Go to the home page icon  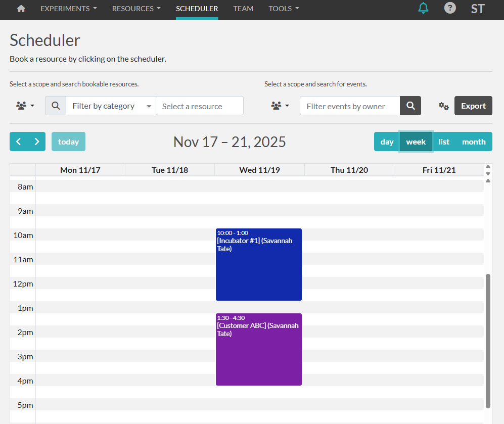(21, 9)
